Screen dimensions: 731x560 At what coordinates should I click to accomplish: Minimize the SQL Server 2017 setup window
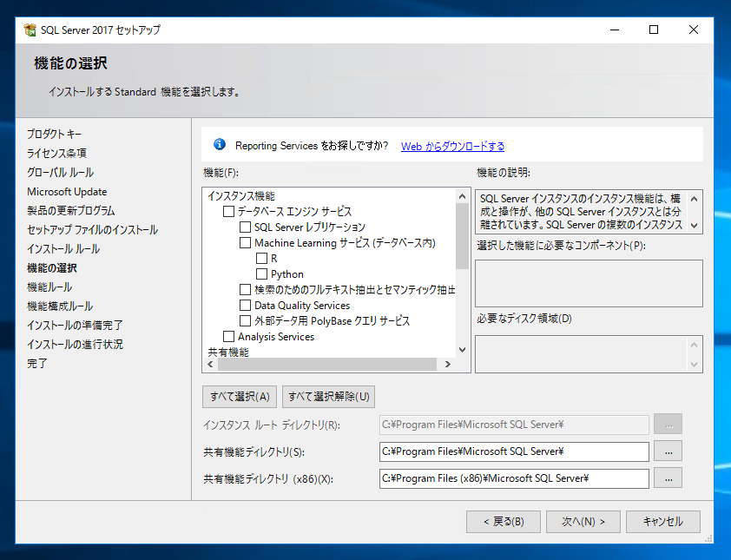coord(615,30)
